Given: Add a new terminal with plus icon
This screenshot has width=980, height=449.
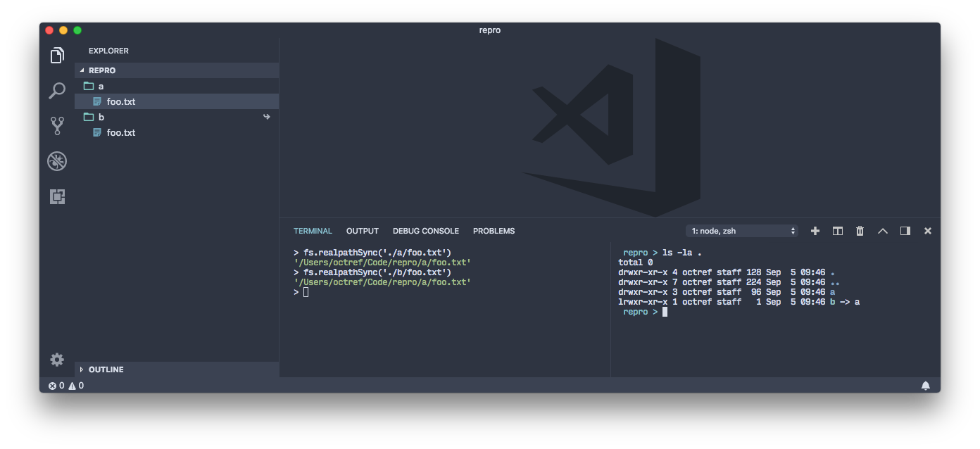Looking at the screenshot, I should [815, 230].
